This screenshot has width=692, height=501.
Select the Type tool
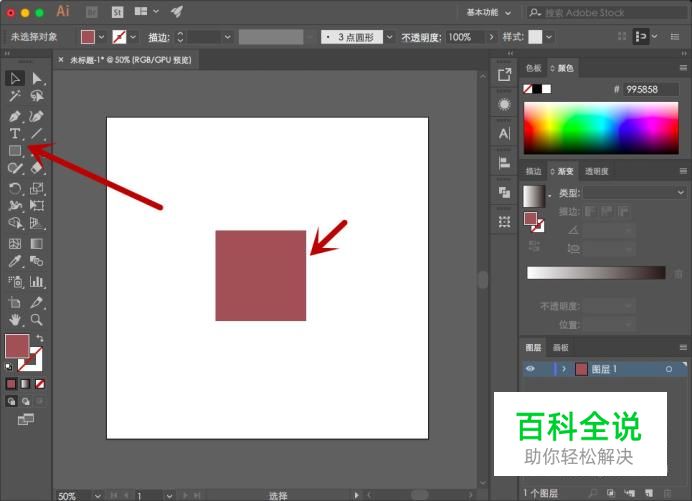click(15, 133)
